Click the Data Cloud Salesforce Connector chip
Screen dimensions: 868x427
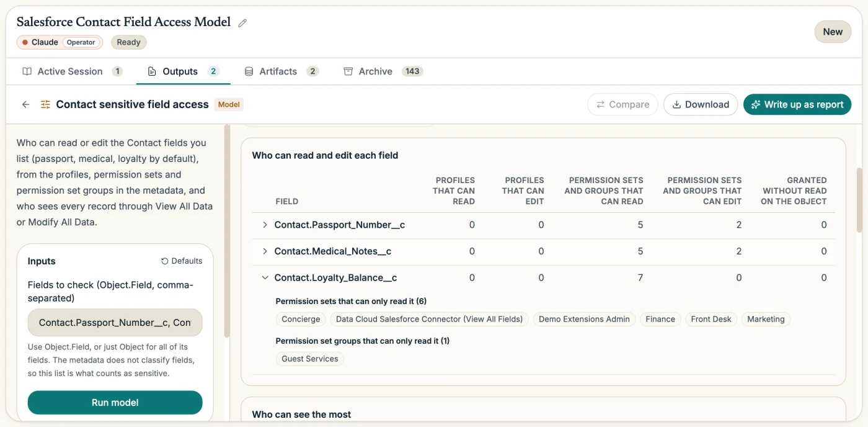pyautogui.click(x=429, y=319)
